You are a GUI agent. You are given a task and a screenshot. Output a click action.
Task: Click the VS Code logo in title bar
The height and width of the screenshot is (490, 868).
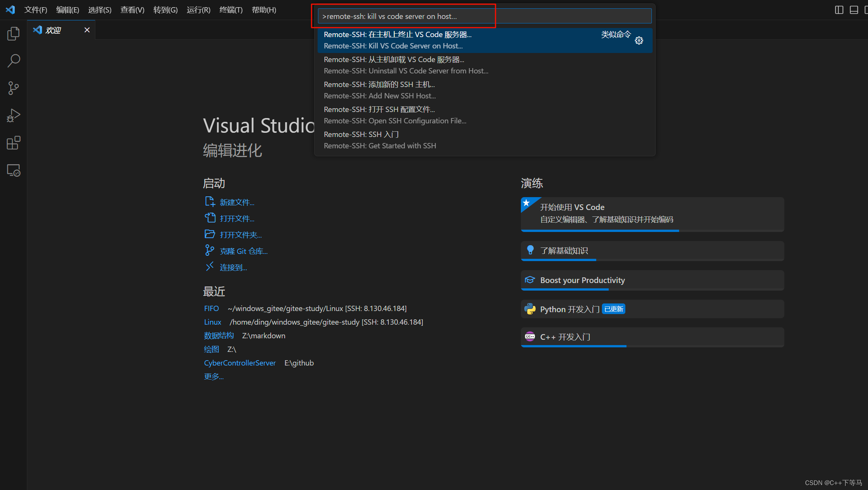10,10
